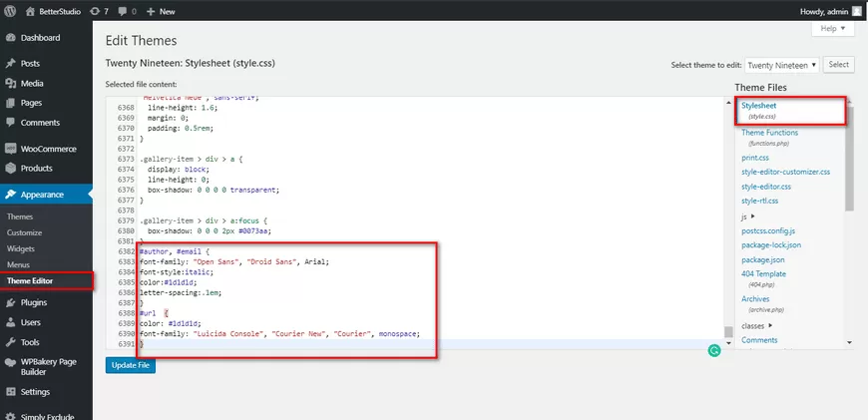Open postcss.config.js file
Viewport: 868px width, 420px height.
point(768,230)
